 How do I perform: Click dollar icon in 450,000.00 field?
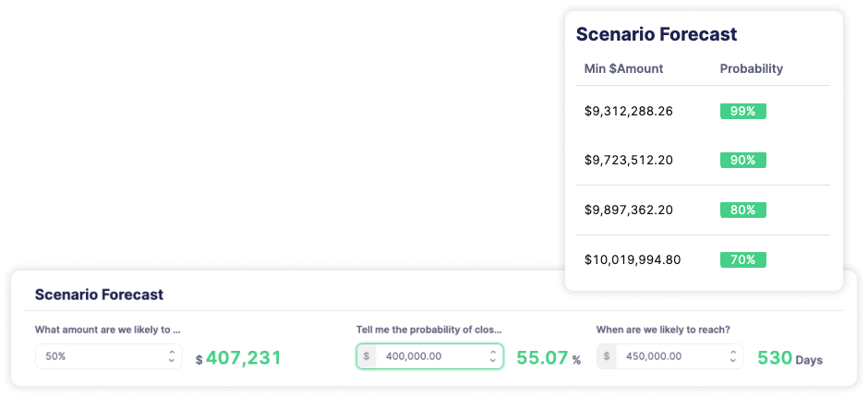pyautogui.click(x=607, y=356)
